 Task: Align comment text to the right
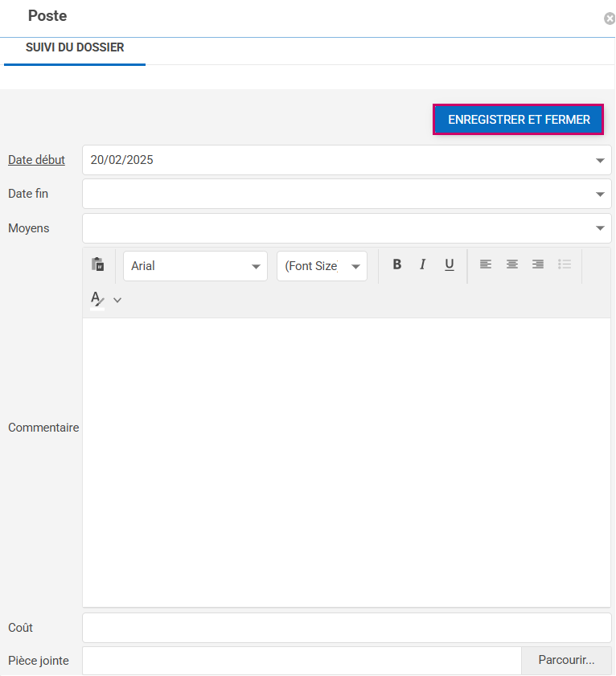tap(538, 264)
